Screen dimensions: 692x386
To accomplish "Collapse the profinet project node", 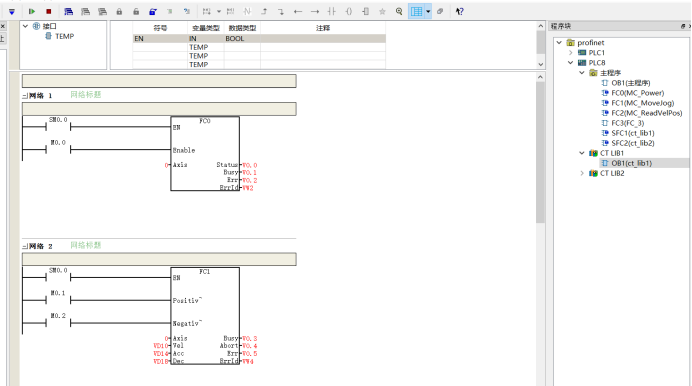I will coord(559,42).
